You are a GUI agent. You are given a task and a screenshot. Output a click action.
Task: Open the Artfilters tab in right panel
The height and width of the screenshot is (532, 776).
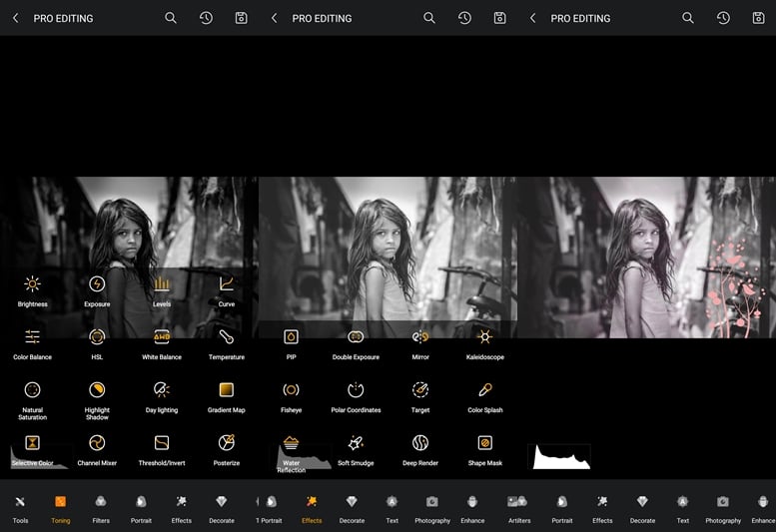pyautogui.click(x=518, y=506)
